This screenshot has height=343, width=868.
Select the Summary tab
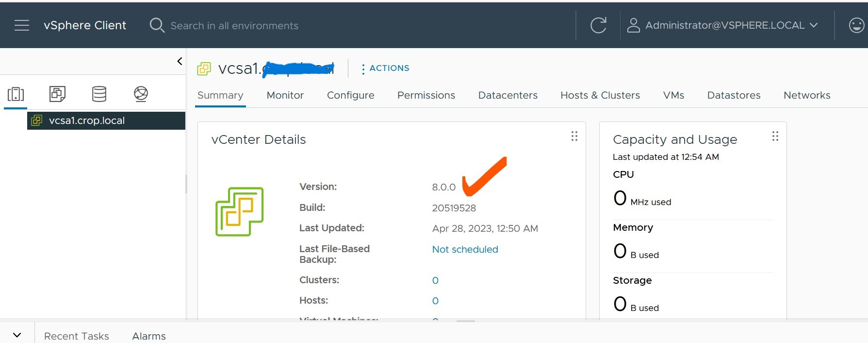point(220,95)
